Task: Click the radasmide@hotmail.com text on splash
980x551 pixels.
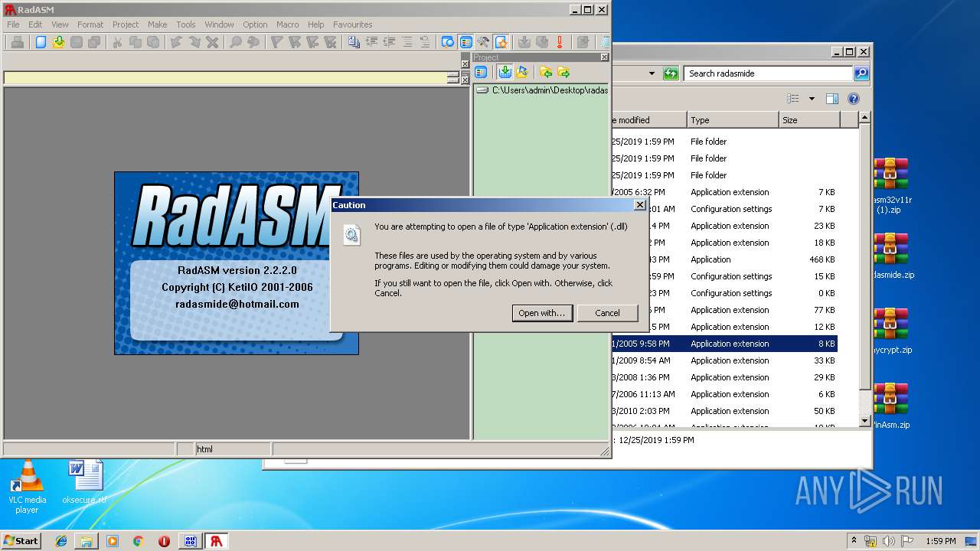Action: [x=237, y=304]
